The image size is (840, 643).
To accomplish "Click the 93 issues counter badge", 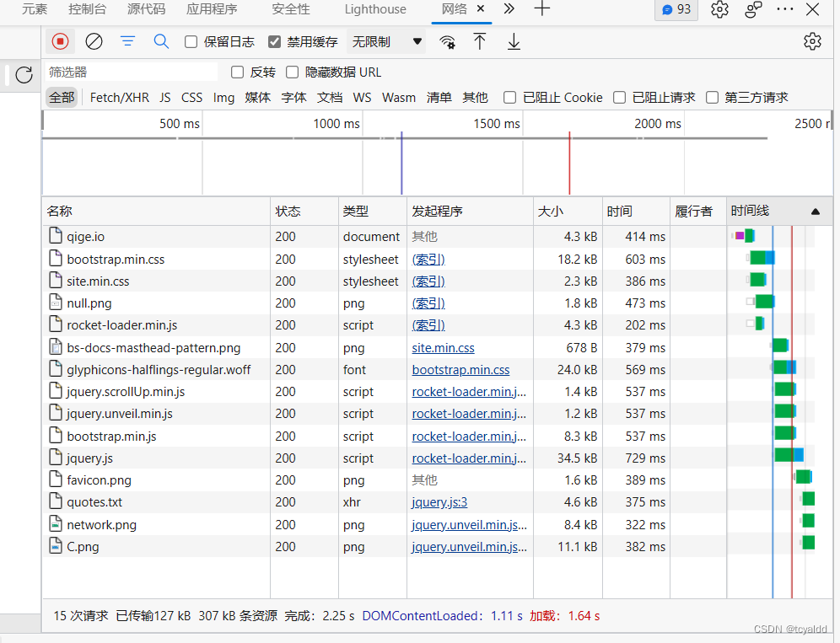I will 676,9.
